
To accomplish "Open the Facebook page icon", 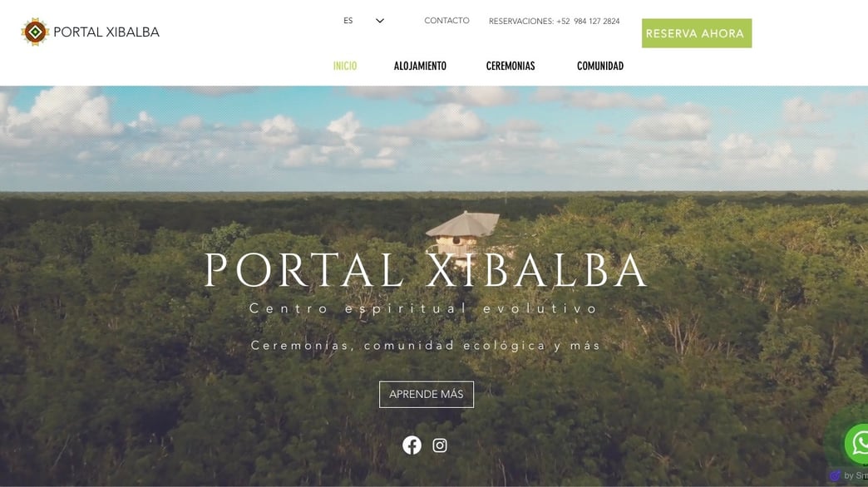I will pos(412,445).
